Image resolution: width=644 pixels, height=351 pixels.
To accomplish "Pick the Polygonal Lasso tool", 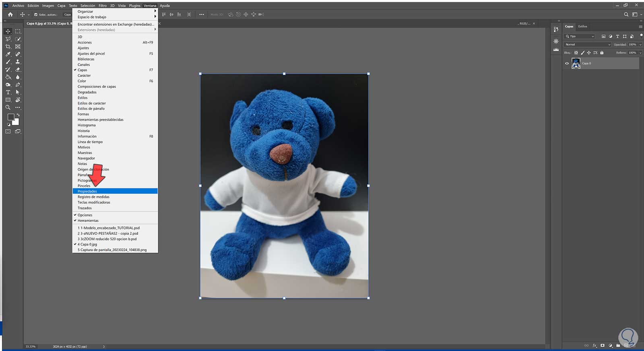I will [8, 39].
